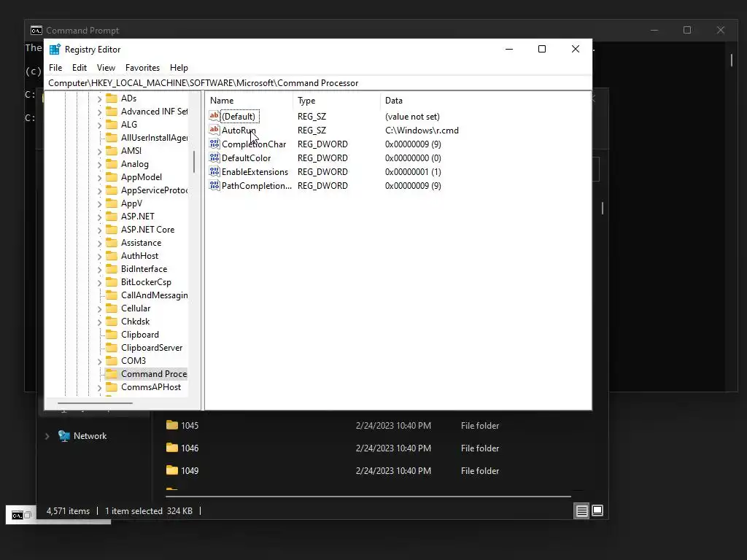Select the AuthHost tree item
The image size is (747, 560).
pyautogui.click(x=139, y=256)
